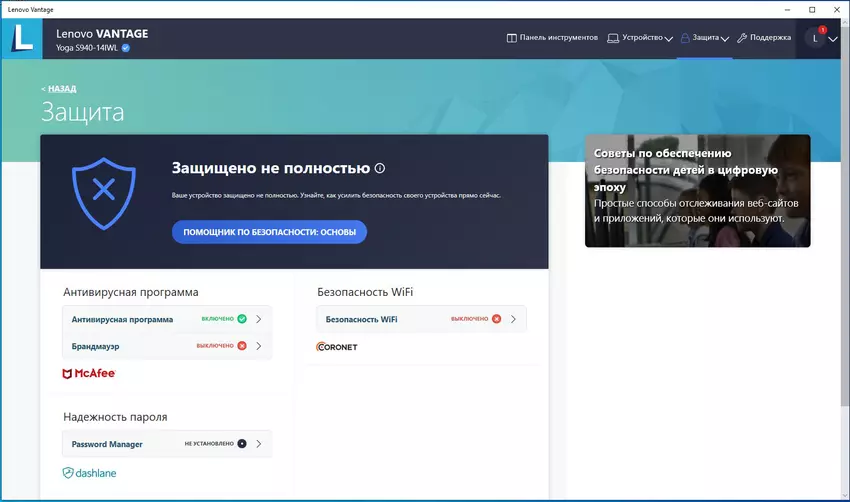
Task: Go back using the Назад link
Action: click(x=61, y=88)
